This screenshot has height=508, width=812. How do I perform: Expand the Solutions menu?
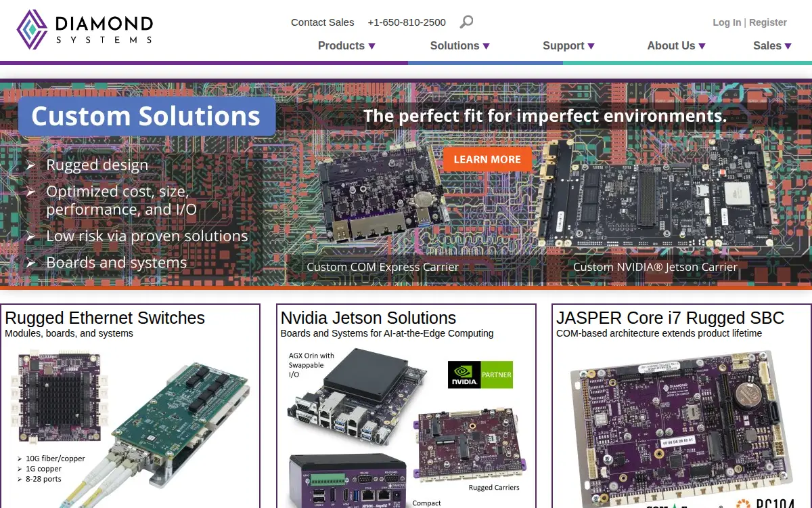459,45
